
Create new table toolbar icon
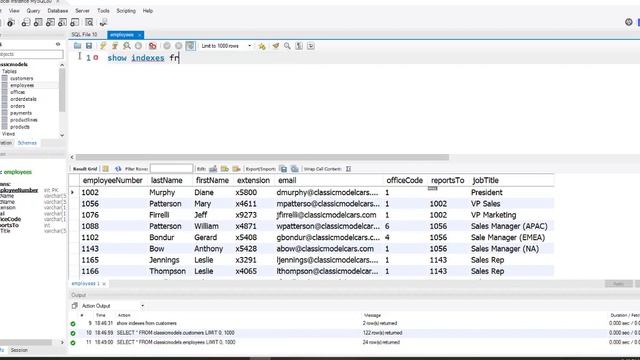click(38, 22)
